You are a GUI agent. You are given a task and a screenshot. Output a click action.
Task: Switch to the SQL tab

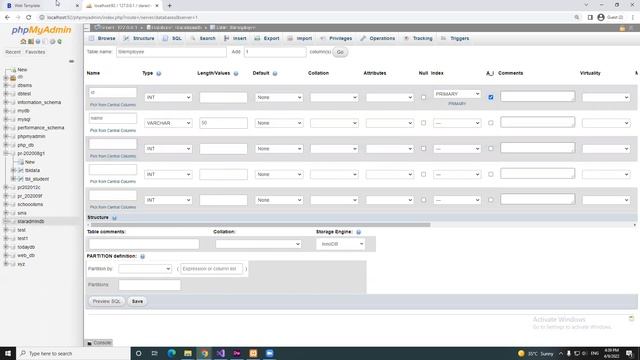coord(172,38)
